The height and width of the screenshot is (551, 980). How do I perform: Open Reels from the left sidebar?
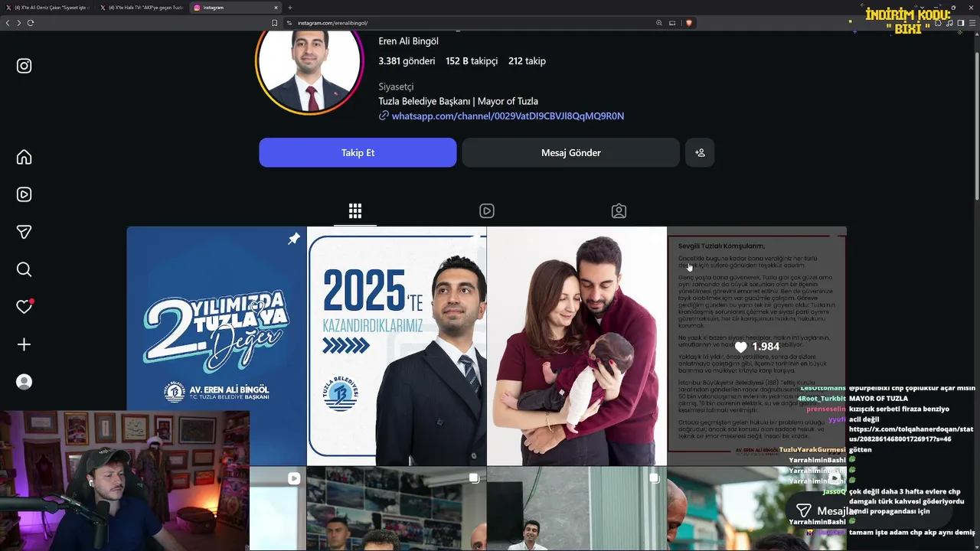[24, 194]
